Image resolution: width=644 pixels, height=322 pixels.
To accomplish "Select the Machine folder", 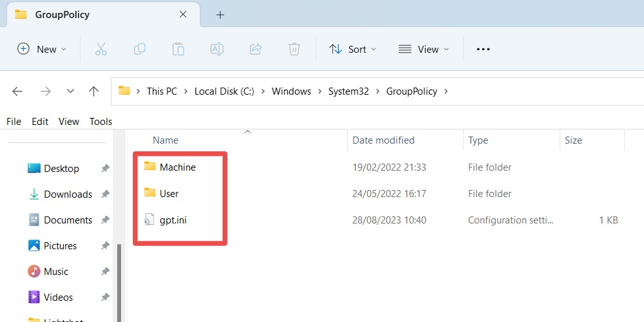I will pos(178,167).
